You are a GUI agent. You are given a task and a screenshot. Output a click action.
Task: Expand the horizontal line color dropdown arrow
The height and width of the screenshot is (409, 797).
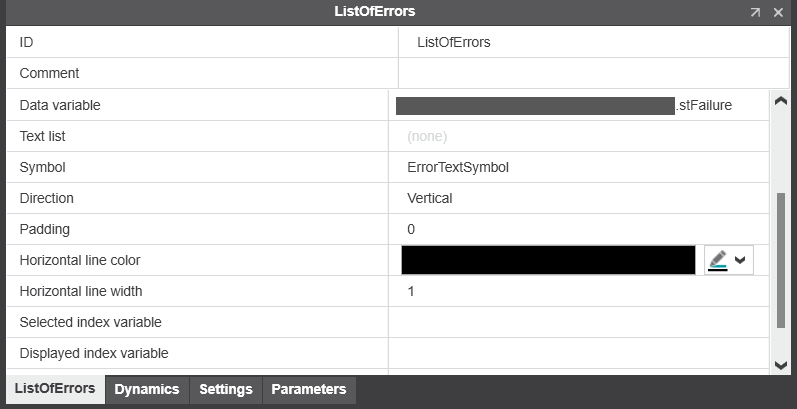[x=740, y=260]
